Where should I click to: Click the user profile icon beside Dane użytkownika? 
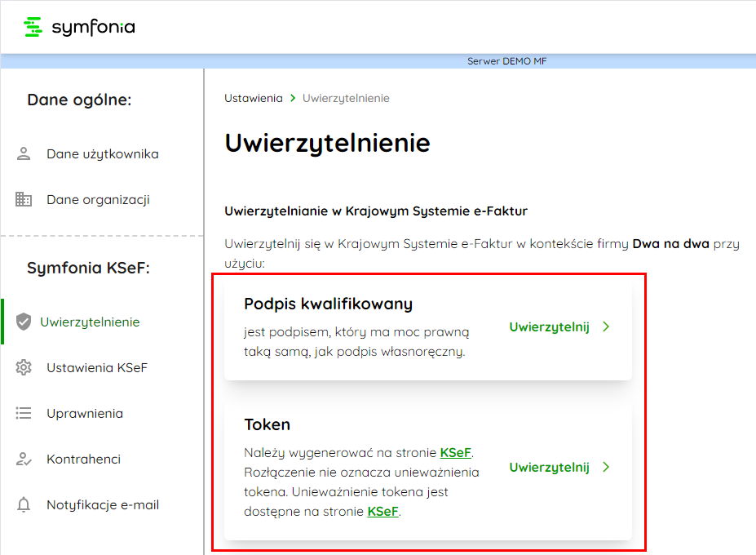point(24,154)
